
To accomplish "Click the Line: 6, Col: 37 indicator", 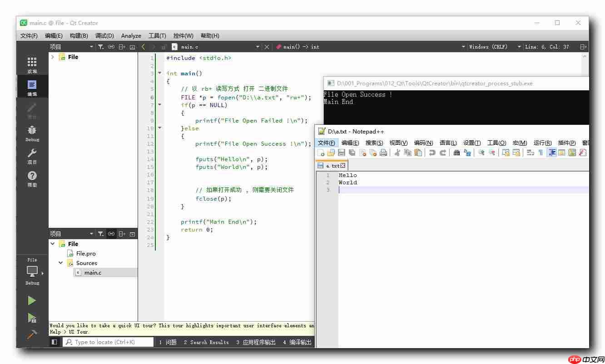I will click(x=547, y=47).
